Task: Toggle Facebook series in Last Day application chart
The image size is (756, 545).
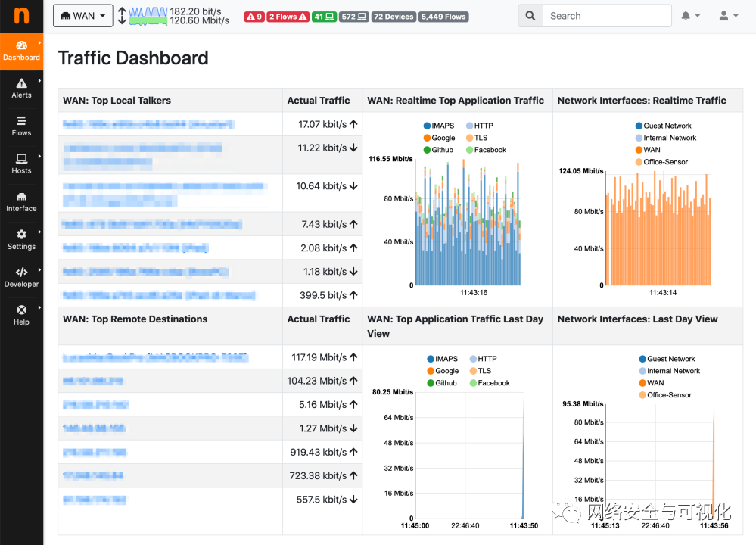Action: pos(490,383)
